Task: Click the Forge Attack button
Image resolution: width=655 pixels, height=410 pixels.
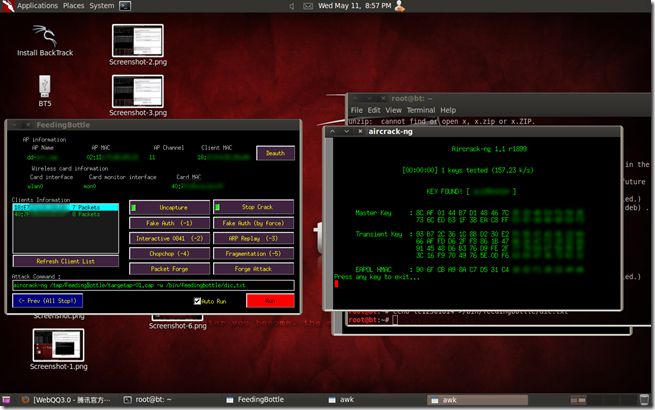Action: (253, 269)
